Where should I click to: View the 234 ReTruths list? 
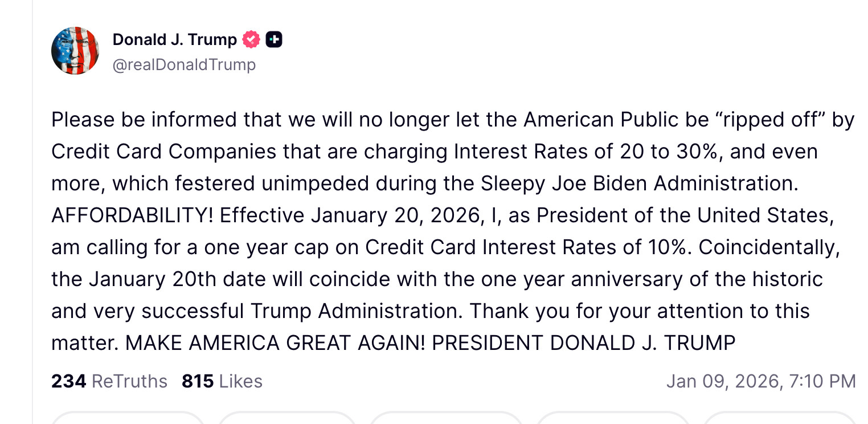[x=109, y=381]
